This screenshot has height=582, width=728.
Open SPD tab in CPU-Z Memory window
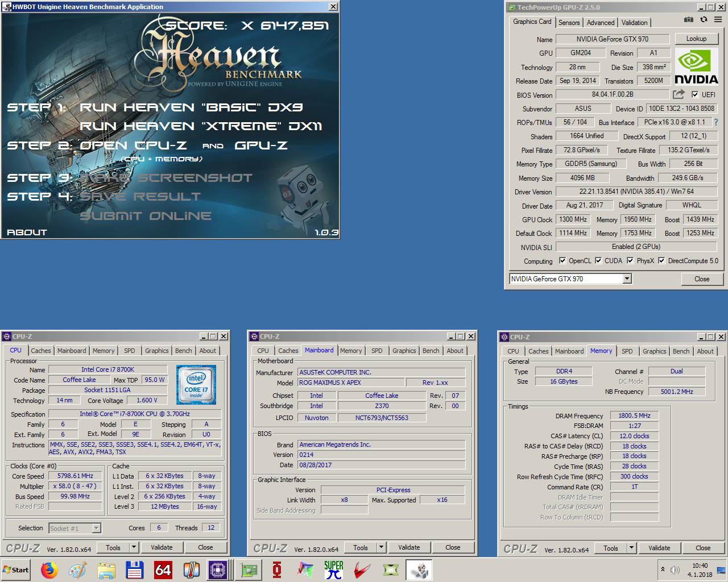pos(627,351)
